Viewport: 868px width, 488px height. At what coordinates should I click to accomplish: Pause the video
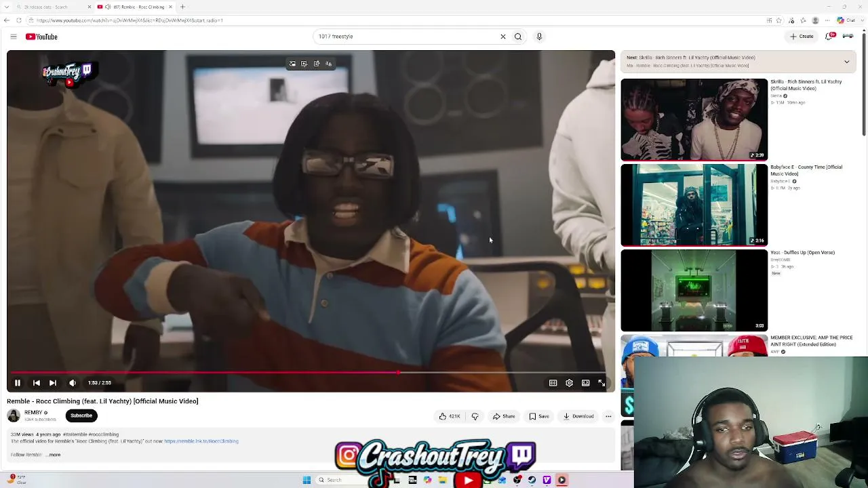18,383
